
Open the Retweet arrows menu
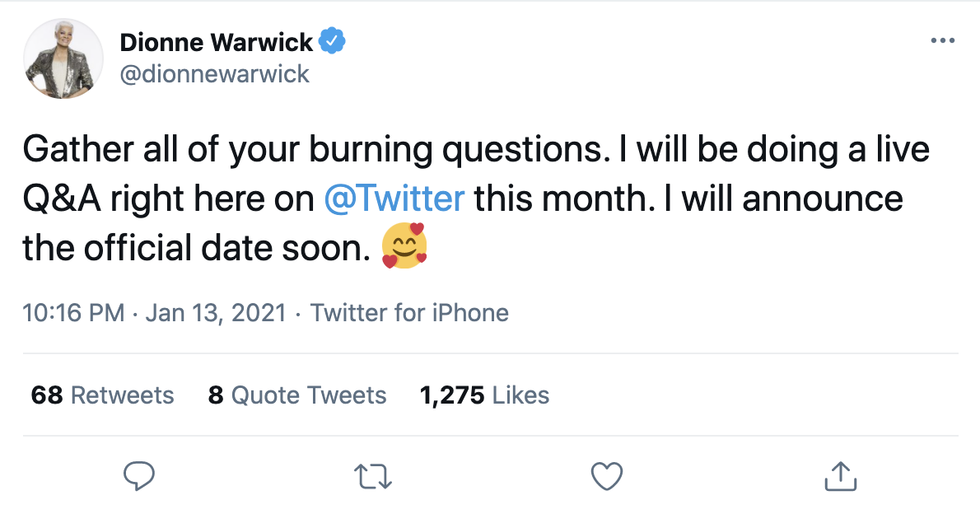coord(373,475)
